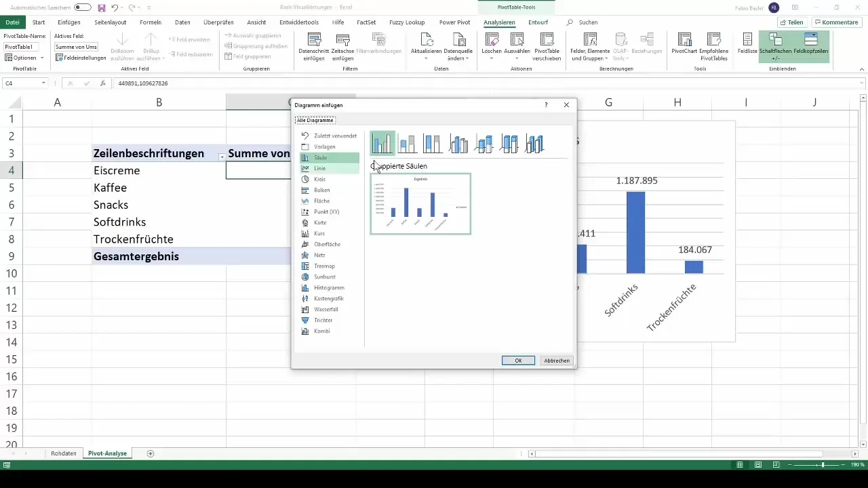This screenshot has height=488, width=868.
Task: Toggle Automatisches Speichern switch
Action: [83, 7]
